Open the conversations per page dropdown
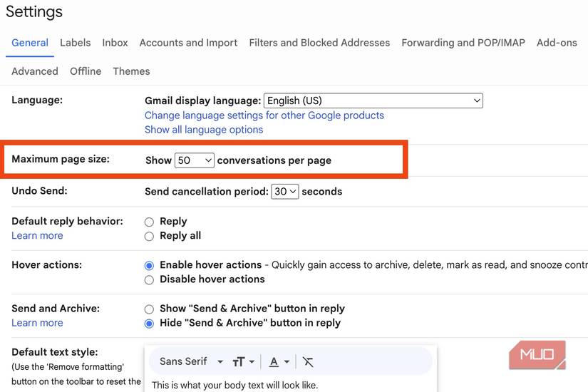The image size is (588, 392). 195,160
